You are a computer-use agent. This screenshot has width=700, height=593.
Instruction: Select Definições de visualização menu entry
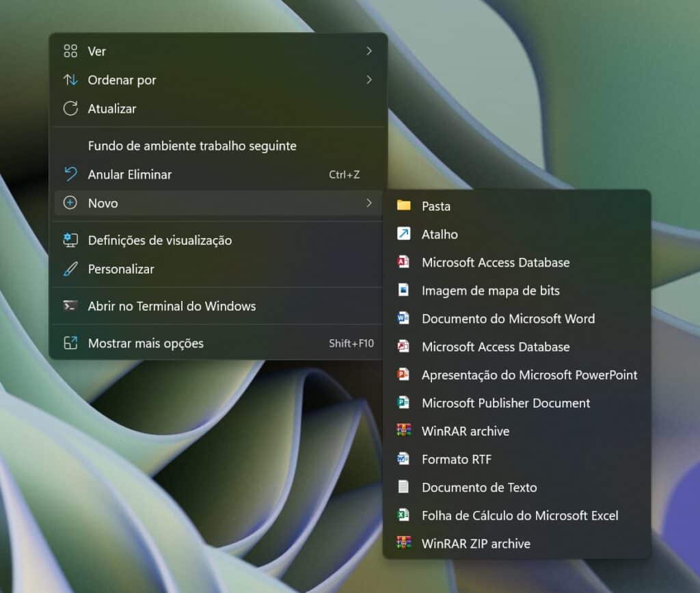[x=160, y=240]
